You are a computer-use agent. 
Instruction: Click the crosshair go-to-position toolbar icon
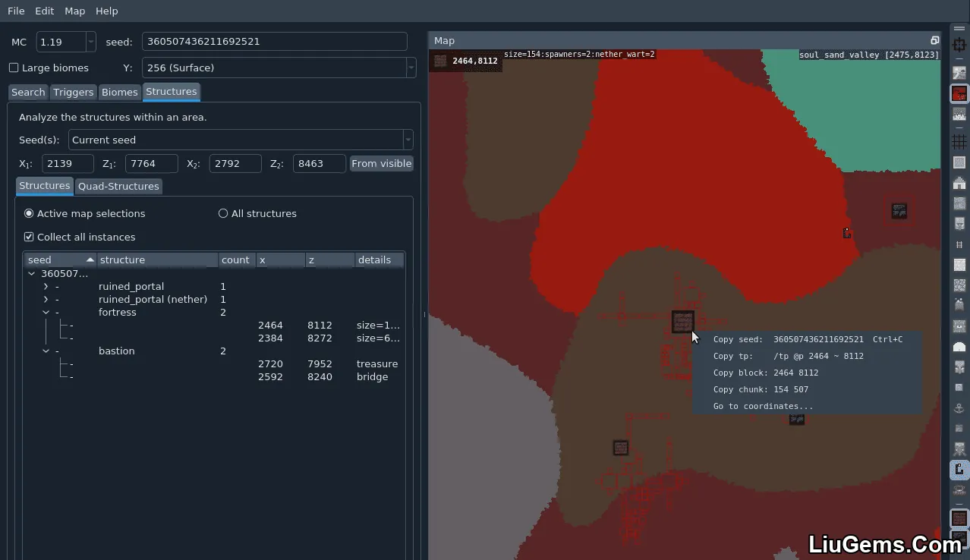tap(959, 45)
